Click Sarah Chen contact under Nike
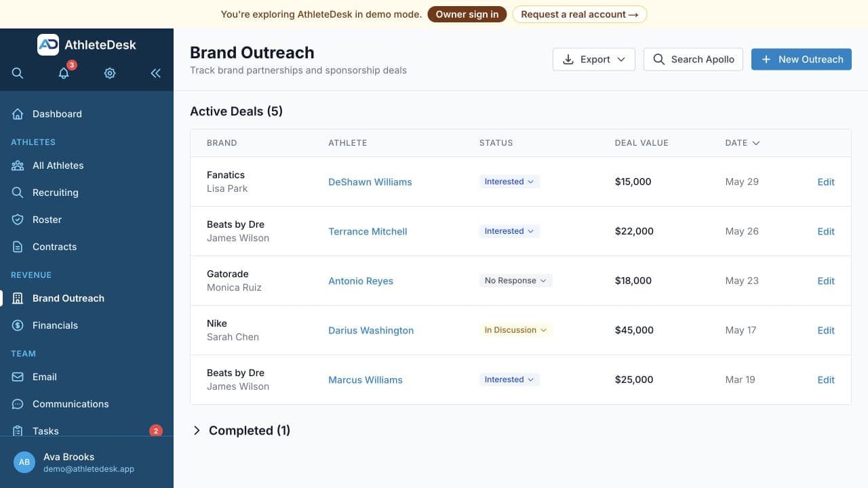Image resolution: width=868 pixels, height=488 pixels. pyautogui.click(x=233, y=337)
